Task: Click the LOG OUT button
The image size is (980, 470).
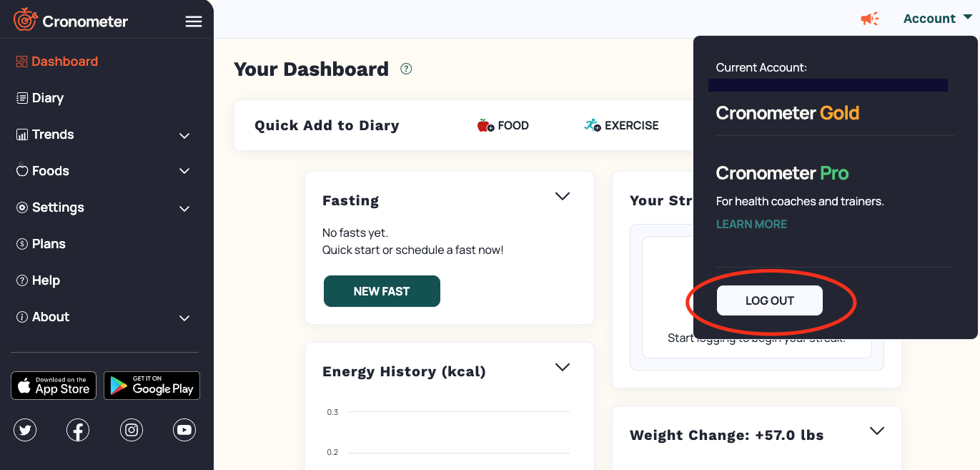Action: (x=770, y=300)
